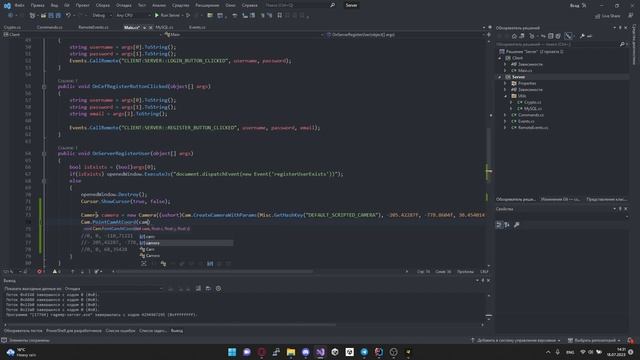Collapse the Client project node
The height and width of the screenshot is (360, 640).
click(500, 58)
